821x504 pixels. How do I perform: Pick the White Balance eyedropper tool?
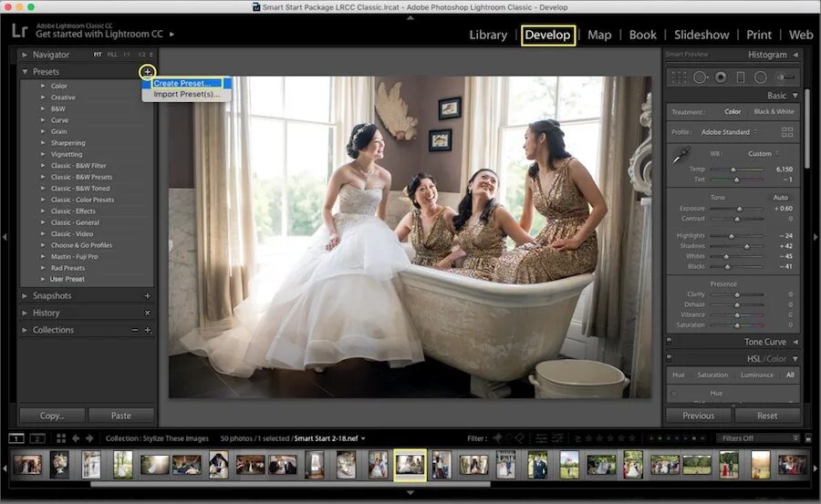pyautogui.click(x=681, y=155)
